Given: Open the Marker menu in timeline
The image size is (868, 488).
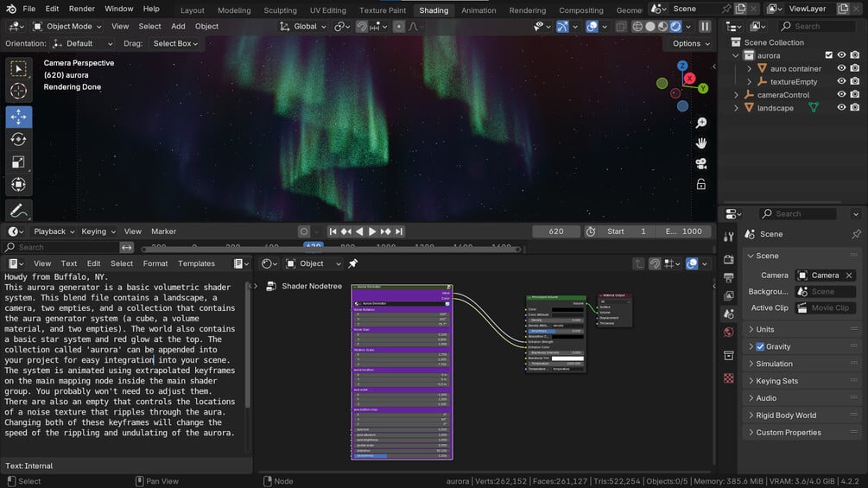Looking at the screenshot, I should 163,231.
